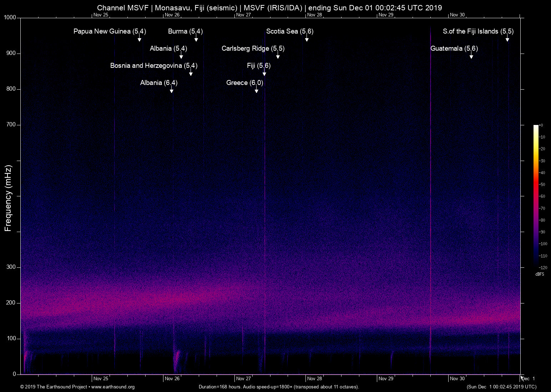Click the +0 value on color scale
This screenshot has width=551, height=392.
click(x=541, y=125)
